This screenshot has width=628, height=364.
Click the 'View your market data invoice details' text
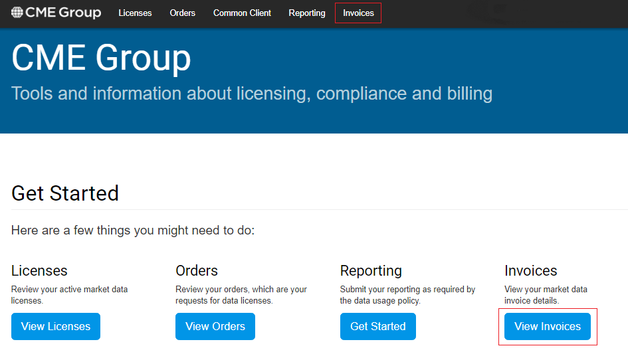tap(546, 295)
